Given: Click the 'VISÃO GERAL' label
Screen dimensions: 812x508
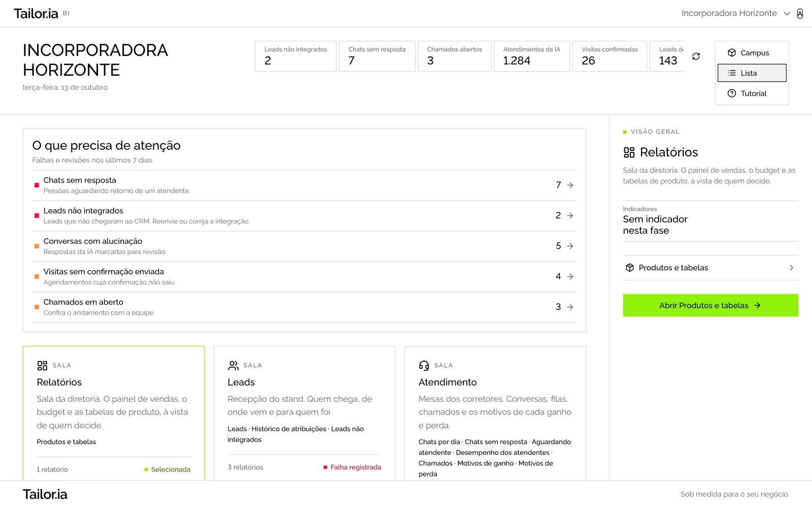Looking at the screenshot, I should pyautogui.click(x=655, y=132).
